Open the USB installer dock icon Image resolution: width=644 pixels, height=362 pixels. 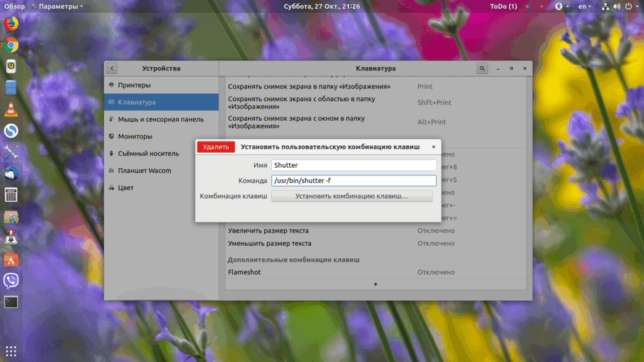pyautogui.click(x=11, y=238)
